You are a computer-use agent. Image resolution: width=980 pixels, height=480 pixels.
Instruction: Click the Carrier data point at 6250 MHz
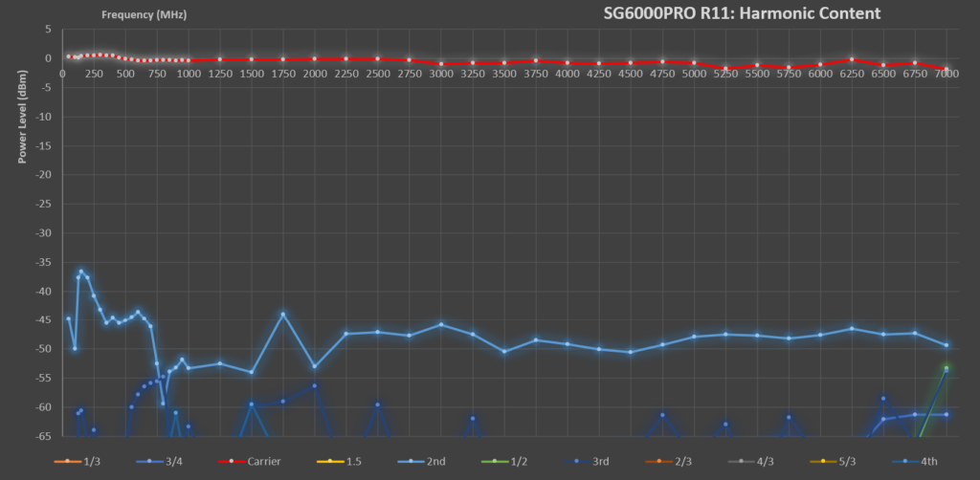[851, 59]
